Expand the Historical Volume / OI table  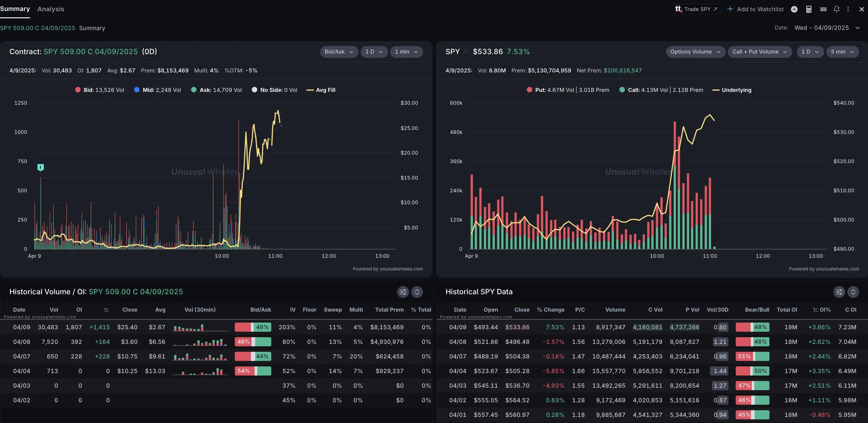[417, 292]
